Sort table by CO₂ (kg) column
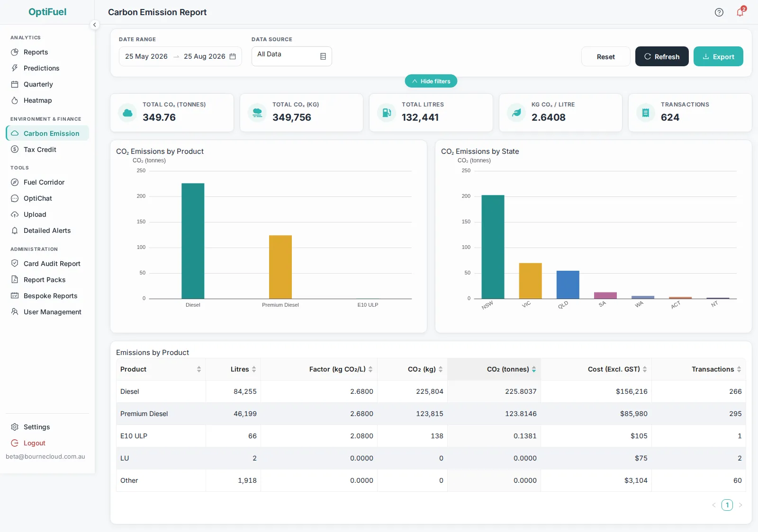Screen dimensions: 758x532 412,369
